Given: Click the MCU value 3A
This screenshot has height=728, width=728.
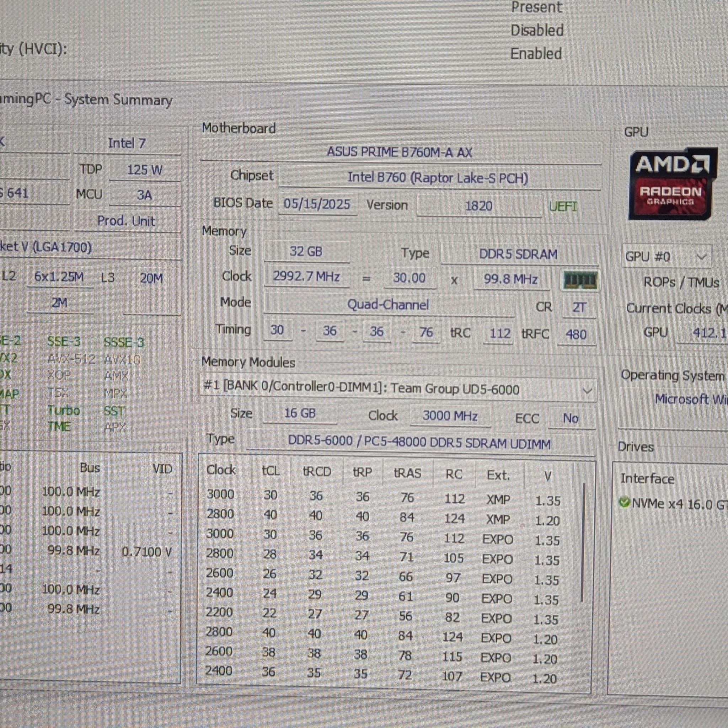Looking at the screenshot, I should coord(145,195).
